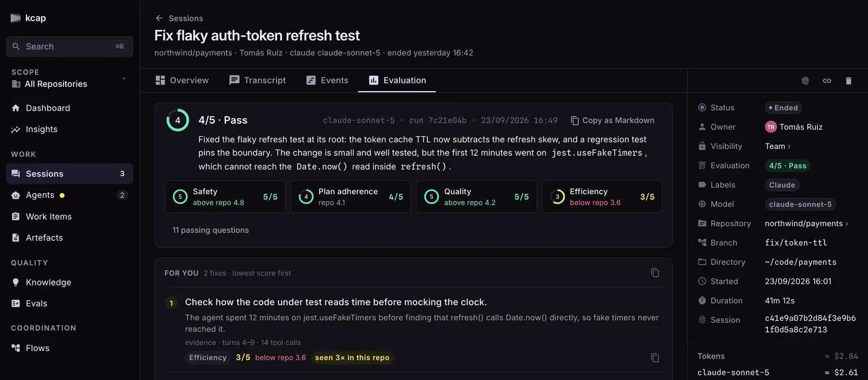Click Copy as Markdown

pyautogui.click(x=612, y=120)
